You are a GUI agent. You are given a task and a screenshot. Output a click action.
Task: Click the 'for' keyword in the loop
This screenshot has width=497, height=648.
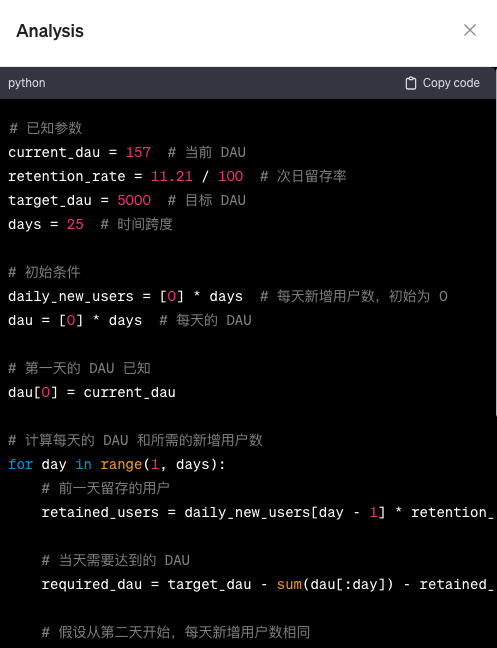click(x=21, y=464)
